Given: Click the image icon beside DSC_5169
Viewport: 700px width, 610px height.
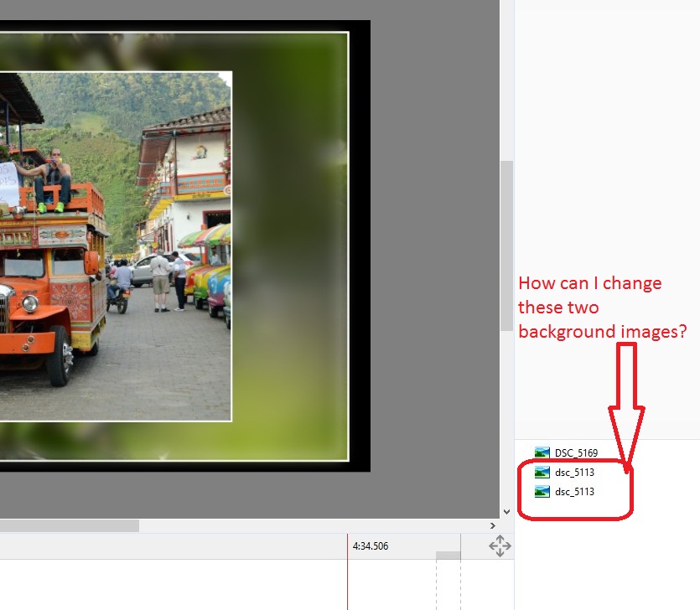Looking at the screenshot, I should 542,452.
